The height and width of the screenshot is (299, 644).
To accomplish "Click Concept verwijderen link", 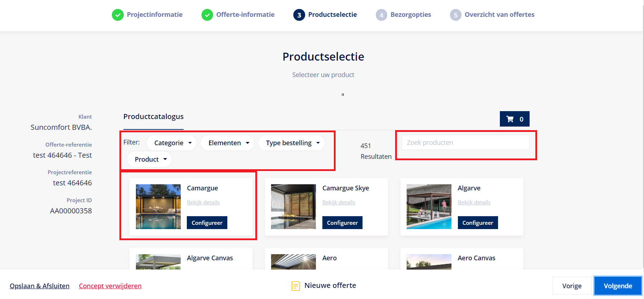I will pos(110,286).
